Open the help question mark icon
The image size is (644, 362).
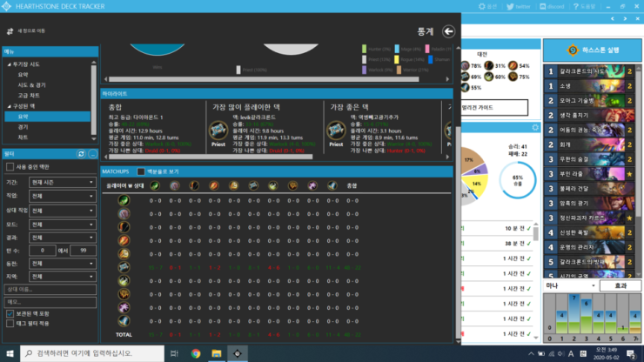coord(576,7)
